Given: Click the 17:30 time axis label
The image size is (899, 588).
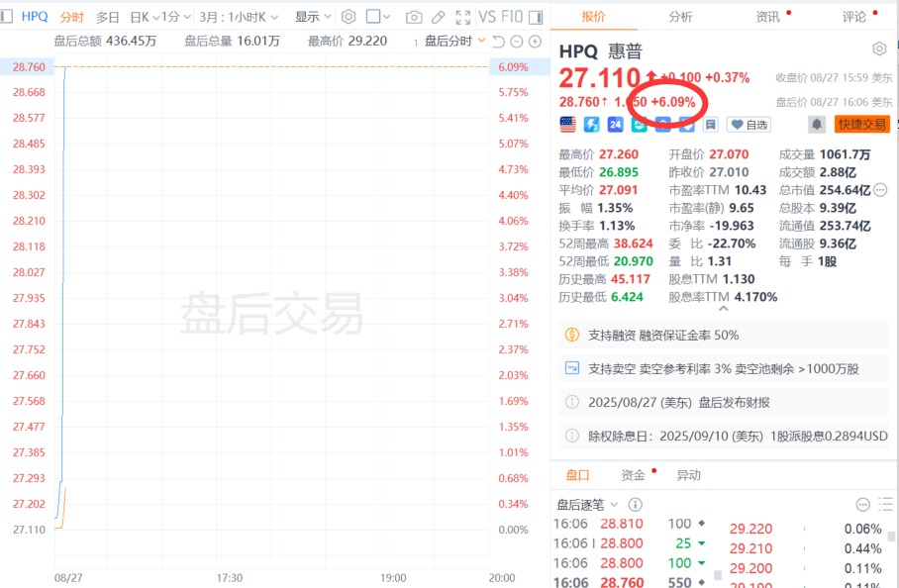Looking at the screenshot, I should (230, 578).
